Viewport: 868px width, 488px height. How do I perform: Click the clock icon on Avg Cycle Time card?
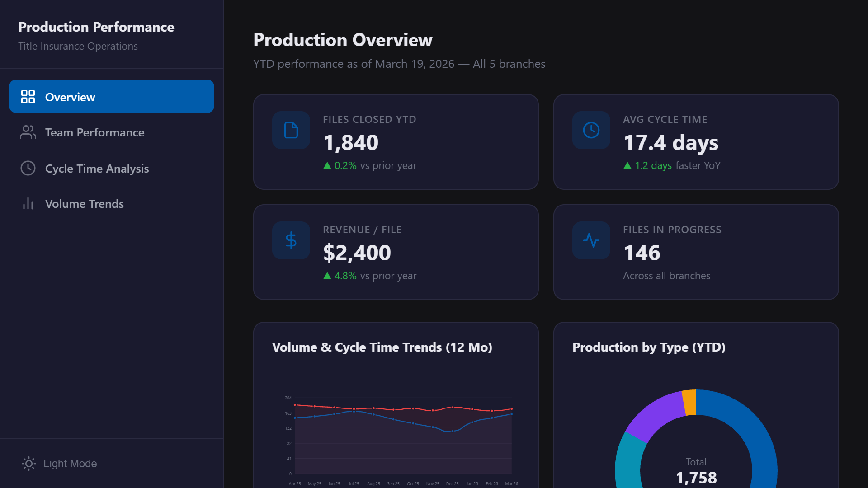(x=590, y=131)
